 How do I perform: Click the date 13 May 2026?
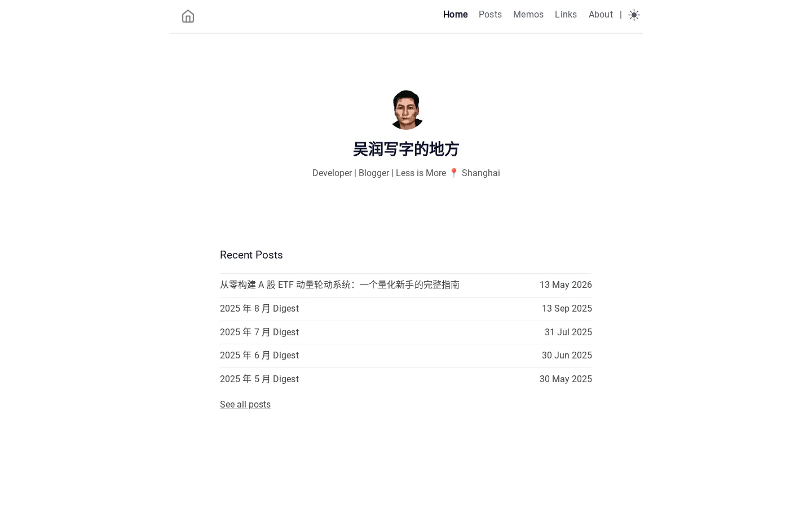coord(566,285)
